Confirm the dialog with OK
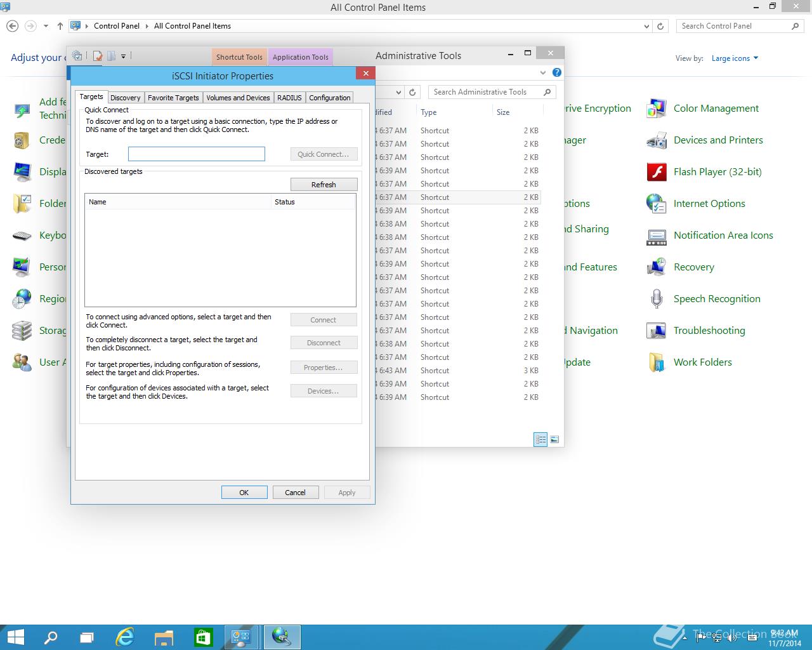Viewport: 812px width, 650px height. pyautogui.click(x=244, y=493)
